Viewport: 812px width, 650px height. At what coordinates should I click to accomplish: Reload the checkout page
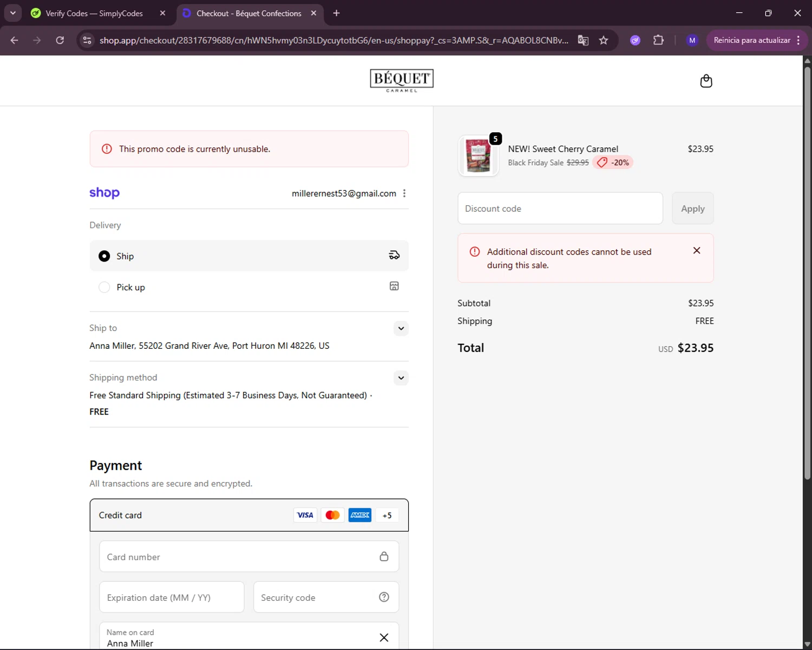pyautogui.click(x=60, y=40)
